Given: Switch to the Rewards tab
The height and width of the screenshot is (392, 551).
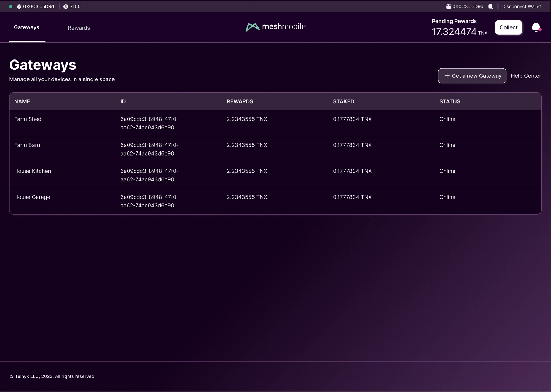Looking at the screenshot, I should click(x=79, y=28).
